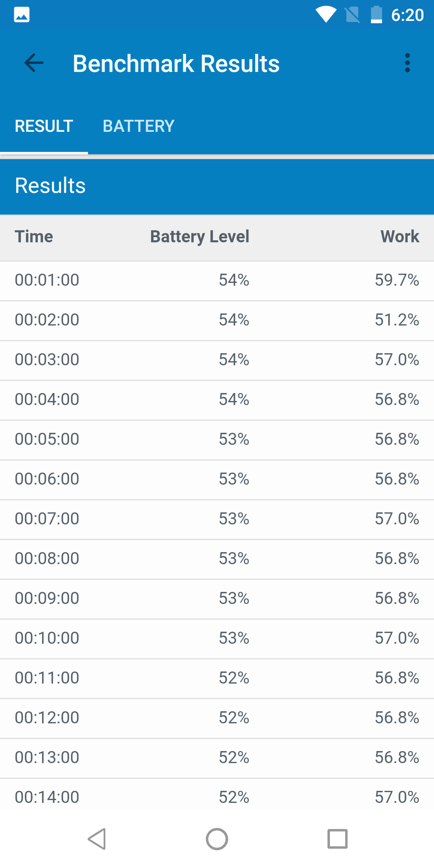Open recent apps square button
The height and width of the screenshot is (868, 434).
337,839
